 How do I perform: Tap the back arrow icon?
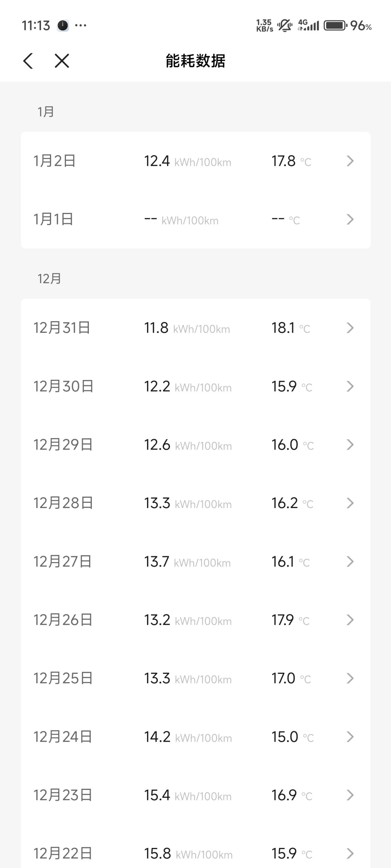(x=28, y=61)
